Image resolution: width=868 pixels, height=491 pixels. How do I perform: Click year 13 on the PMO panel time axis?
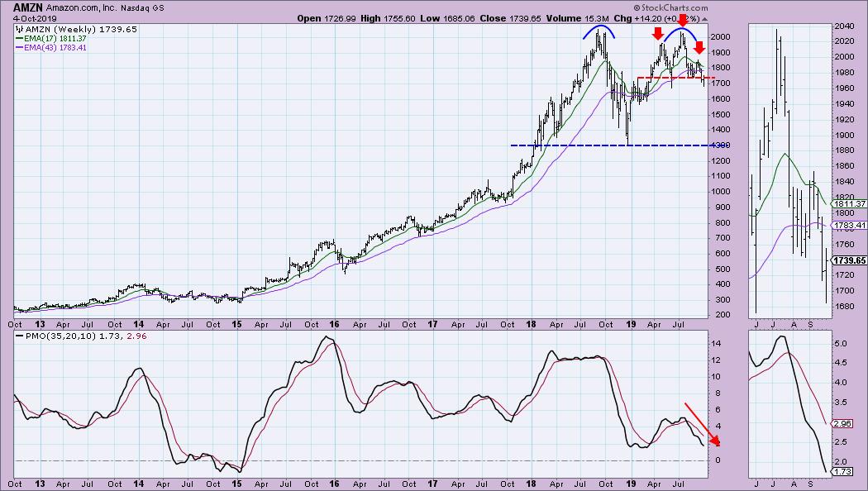(40, 484)
